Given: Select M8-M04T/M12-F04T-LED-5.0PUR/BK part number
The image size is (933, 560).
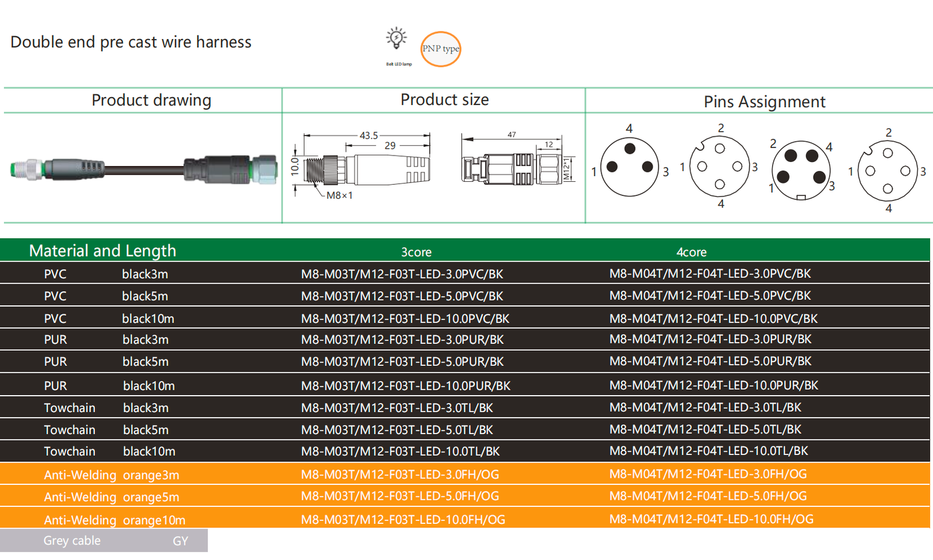Looking at the screenshot, I should [711, 361].
